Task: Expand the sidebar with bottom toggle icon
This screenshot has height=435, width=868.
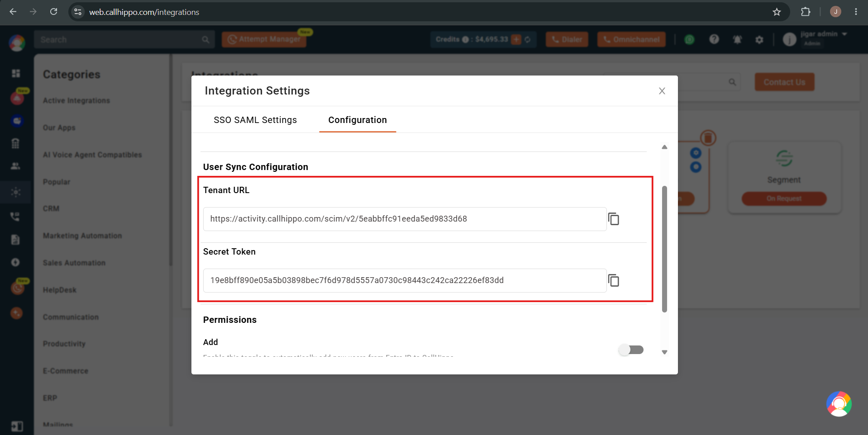Action: (17, 426)
